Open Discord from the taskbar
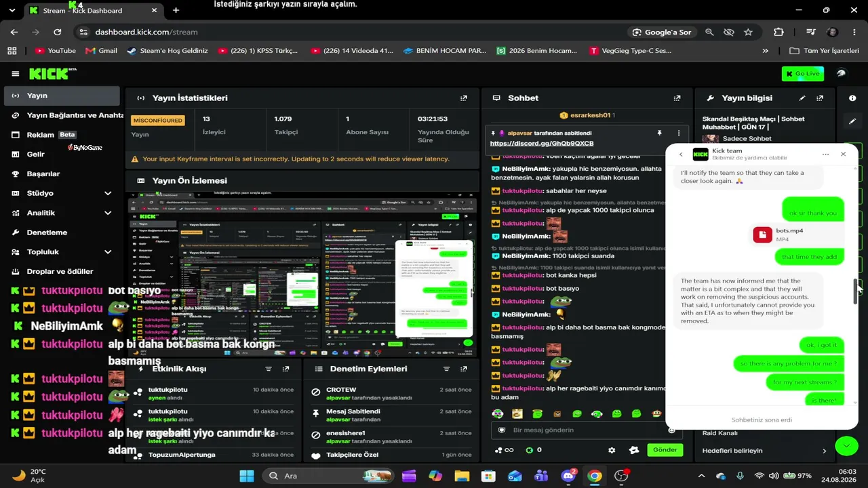Screen dimensions: 868x488 click(568, 476)
